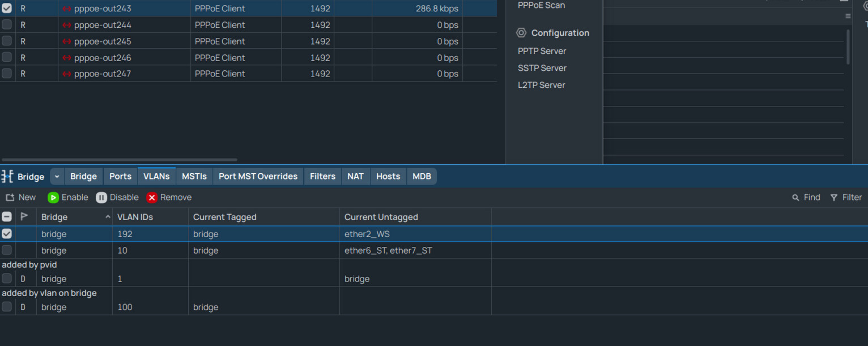Screen dimensions: 868x346
Task: Click the Find magnifier icon
Action: (x=795, y=198)
